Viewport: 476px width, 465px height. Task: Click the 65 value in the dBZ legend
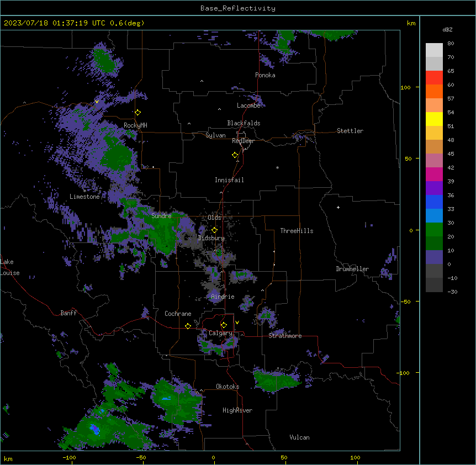[x=451, y=71]
